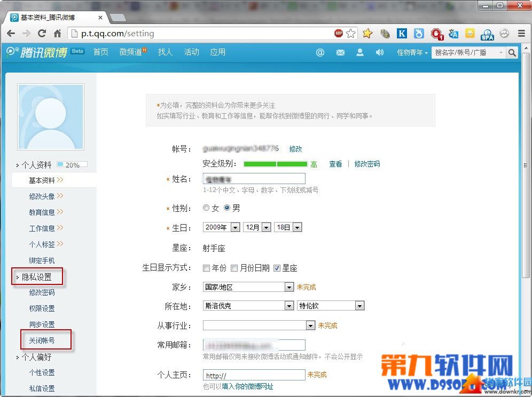Click the 修改密码 link beside security level
The height and width of the screenshot is (397, 532).
(367, 164)
